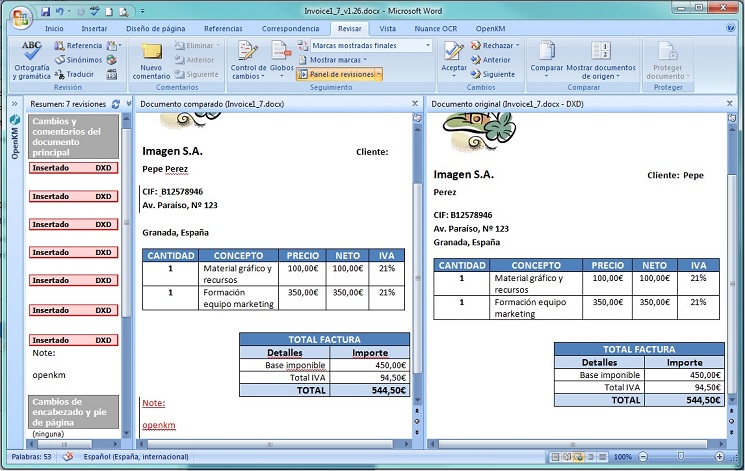745x471 pixels.
Task: Click 544,50€ total in compared document
Action: pyautogui.click(x=389, y=390)
